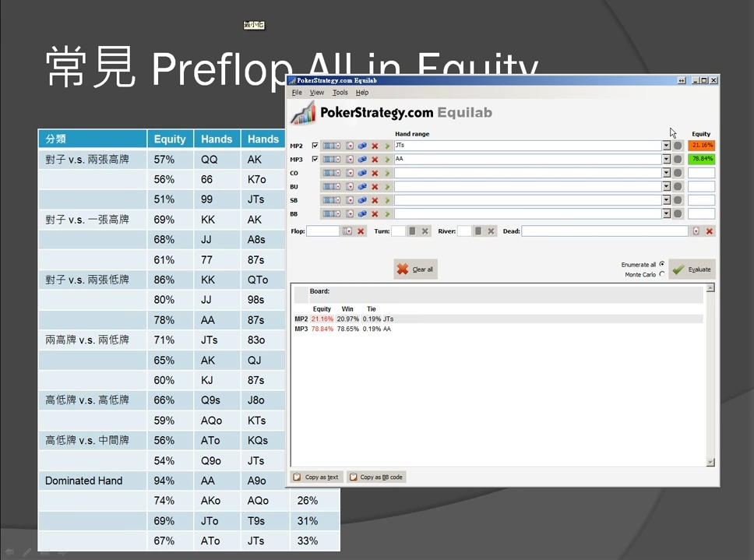Open the range grid selector for MP3
Screen dimensions: 754x560
click(x=331, y=159)
